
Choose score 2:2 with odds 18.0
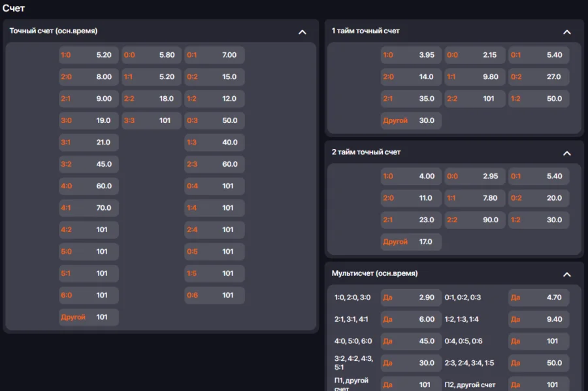click(151, 99)
